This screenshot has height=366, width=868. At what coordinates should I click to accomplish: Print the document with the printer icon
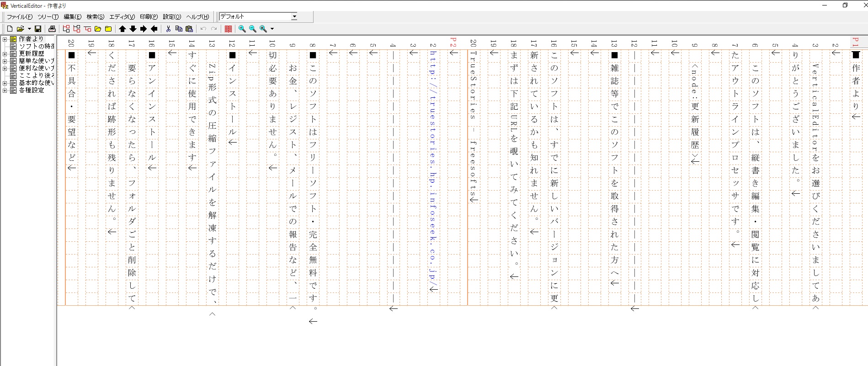52,29
